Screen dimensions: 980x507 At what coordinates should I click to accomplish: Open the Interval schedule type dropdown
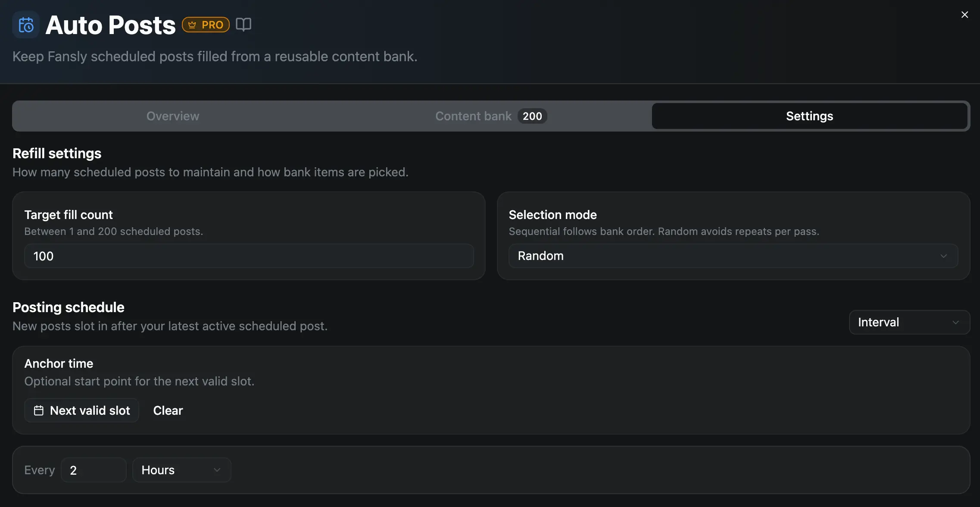tap(909, 322)
